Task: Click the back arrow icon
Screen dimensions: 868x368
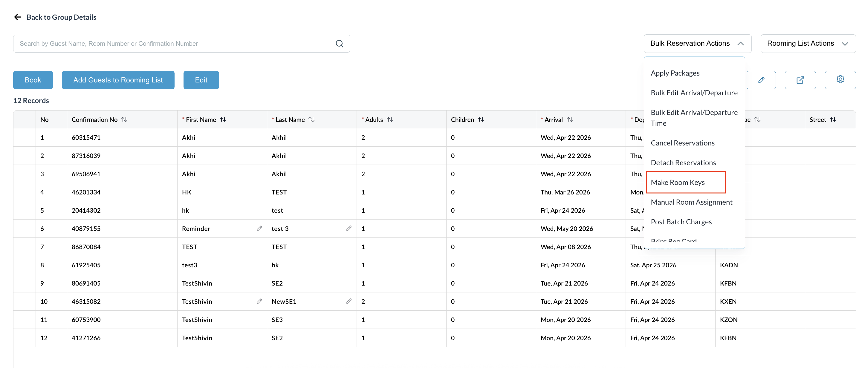Action: point(18,17)
